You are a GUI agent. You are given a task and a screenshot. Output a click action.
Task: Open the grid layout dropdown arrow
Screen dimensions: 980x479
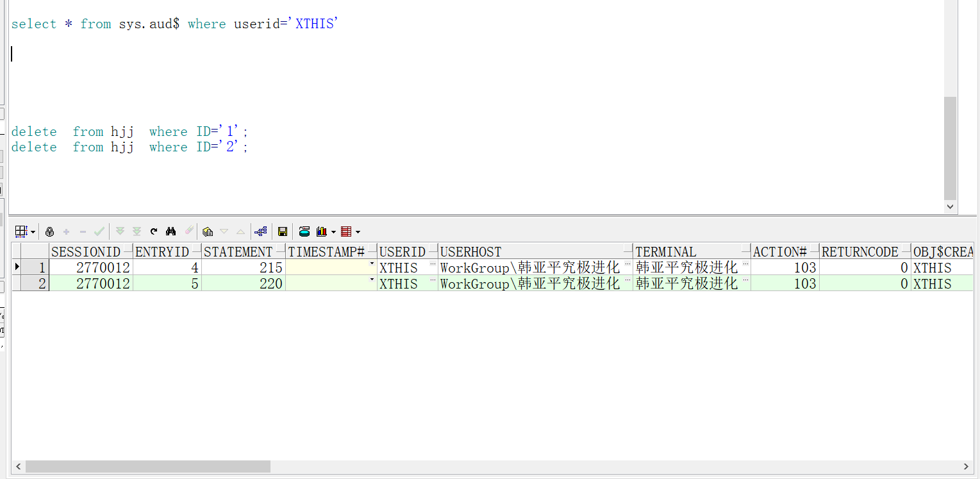[31, 231]
